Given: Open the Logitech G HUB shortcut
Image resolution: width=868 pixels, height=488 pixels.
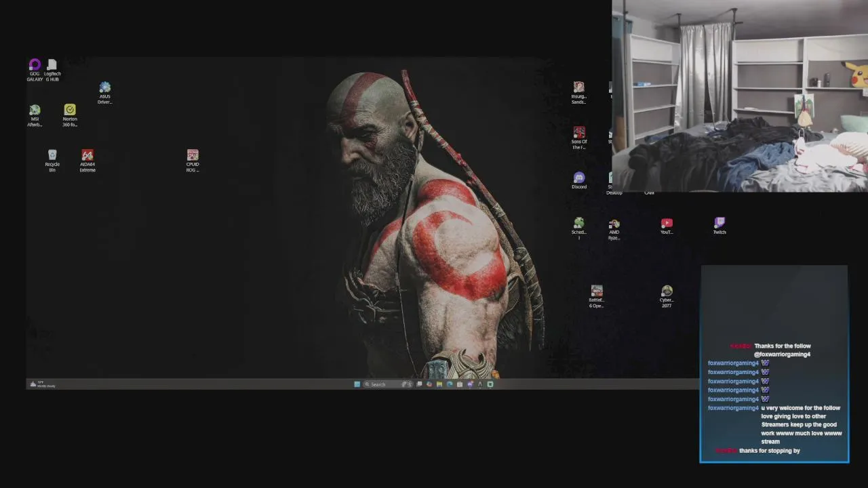Looking at the screenshot, I should tap(52, 70).
